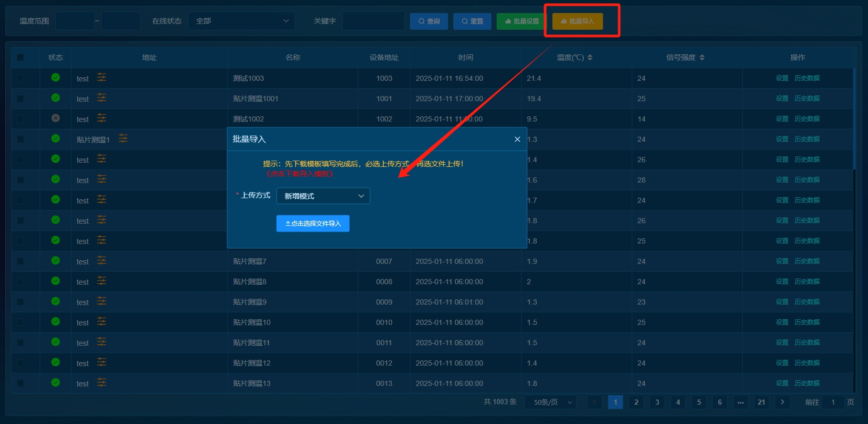The width and height of the screenshot is (868, 424).
Task: Open the 50条/页 page size dropdown
Action: pyautogui.click(x=553, y=402)
